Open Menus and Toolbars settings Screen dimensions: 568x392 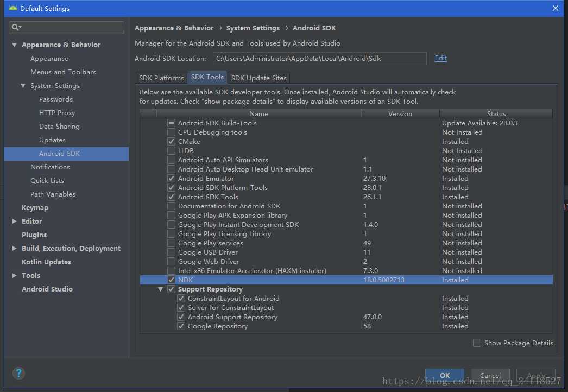pyautogui.click(x=63, y=72)
